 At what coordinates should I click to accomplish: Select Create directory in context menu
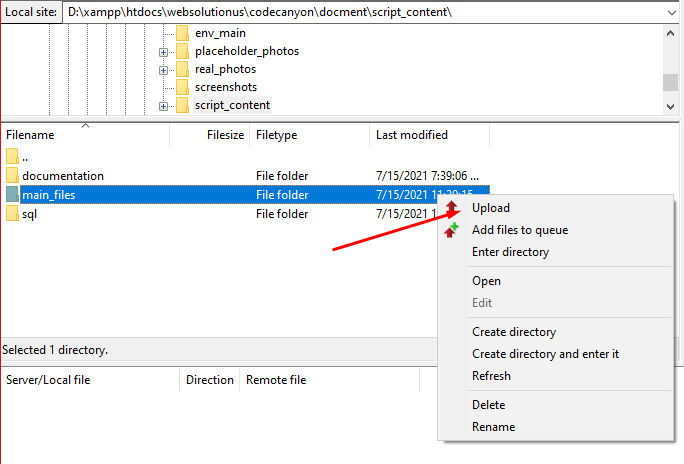tap(514, 332)
